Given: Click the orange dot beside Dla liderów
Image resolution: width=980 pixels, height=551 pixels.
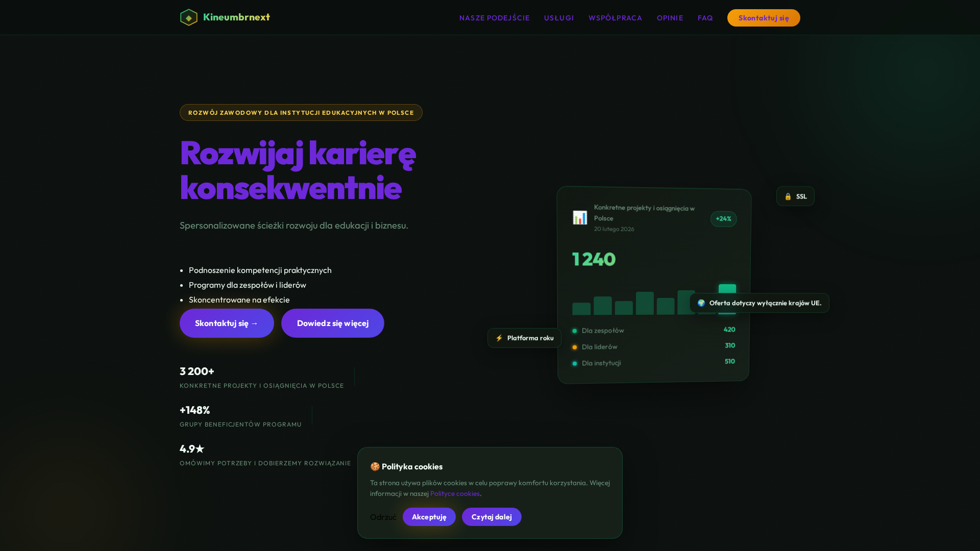Looking at the screenshot, I should click(x=575, y=347).
